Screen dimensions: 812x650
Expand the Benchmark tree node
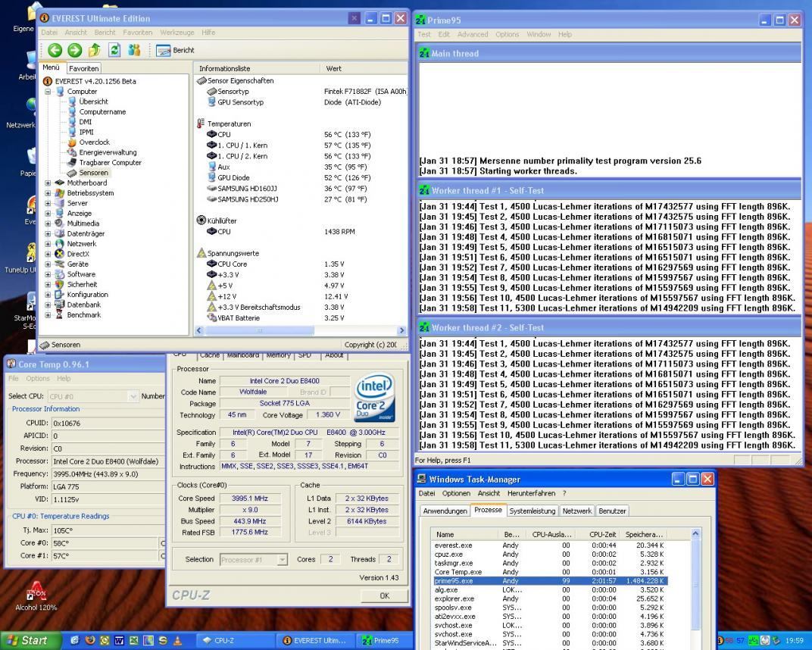click(x=48, y=315)
